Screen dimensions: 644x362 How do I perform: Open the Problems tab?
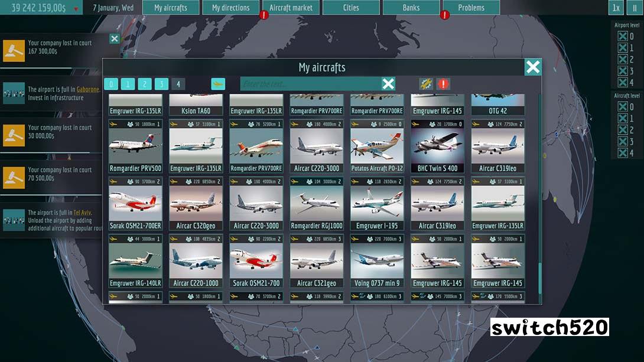click(x=471, y=8)
